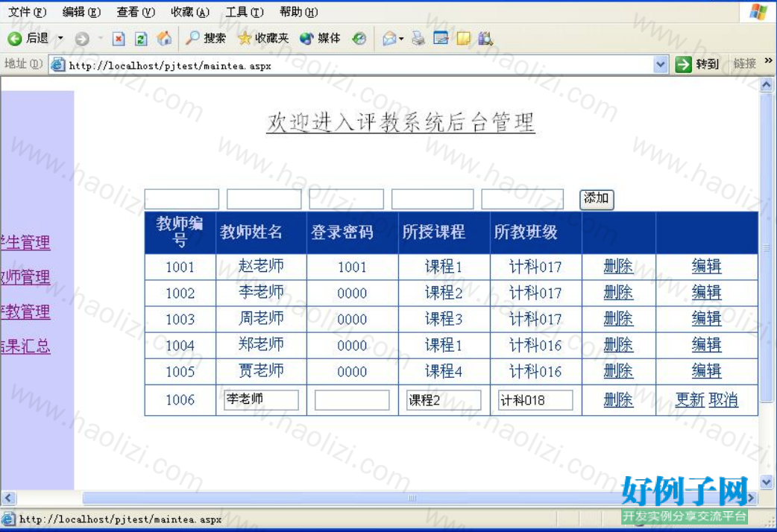Viewport: 777px width, 532px height.
Task: Edit the 1004 郑老师 row
Action: (706, 345)
